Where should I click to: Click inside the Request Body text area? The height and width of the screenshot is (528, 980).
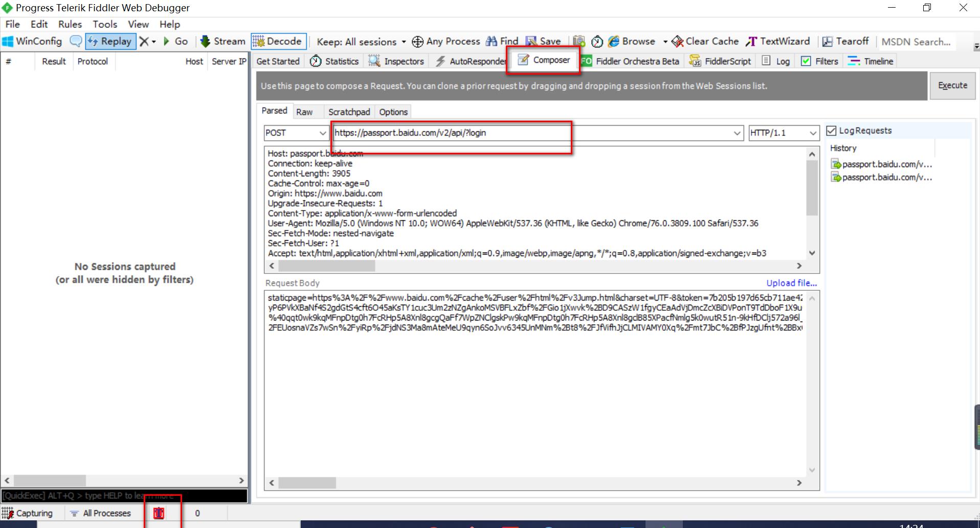[x=535, y=383]
